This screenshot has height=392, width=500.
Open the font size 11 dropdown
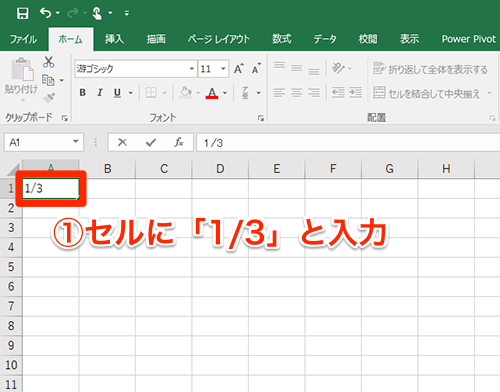click(x=223, y=69)
